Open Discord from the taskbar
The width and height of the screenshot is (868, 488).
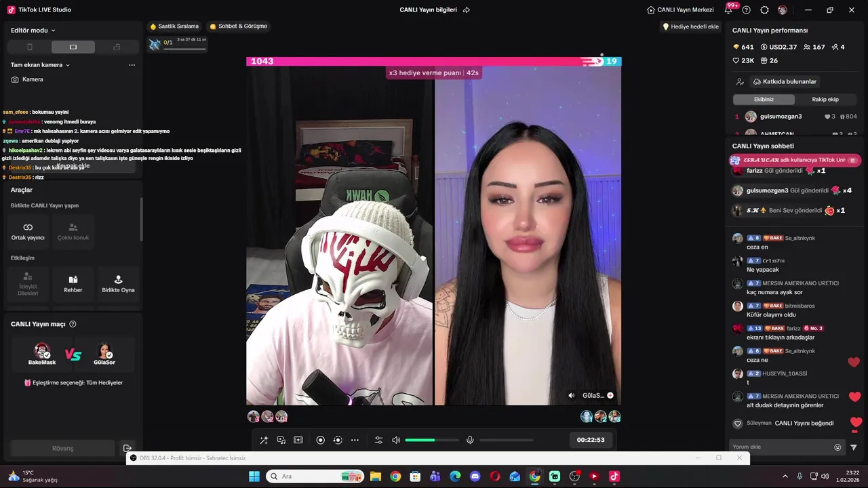click(x=475, y=476)
